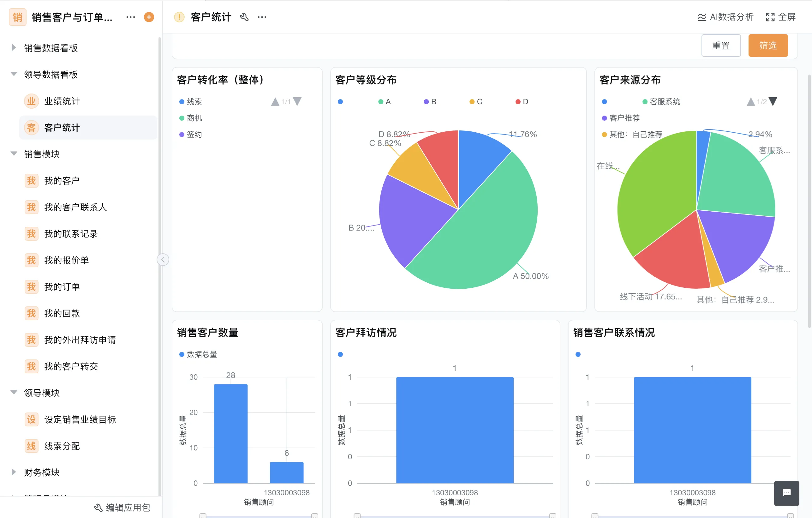Toggle 客服系统 legend in 客户来源分布
This screenshot has width=812, height=518.
pyautogui.click(x=644, y=102)
